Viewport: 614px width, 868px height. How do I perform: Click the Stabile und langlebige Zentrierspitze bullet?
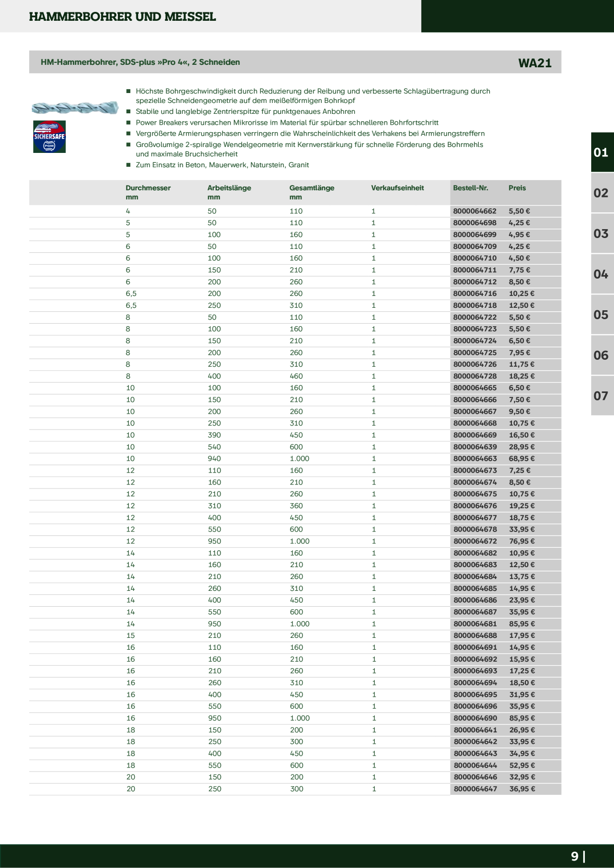[x=246, y=112]
